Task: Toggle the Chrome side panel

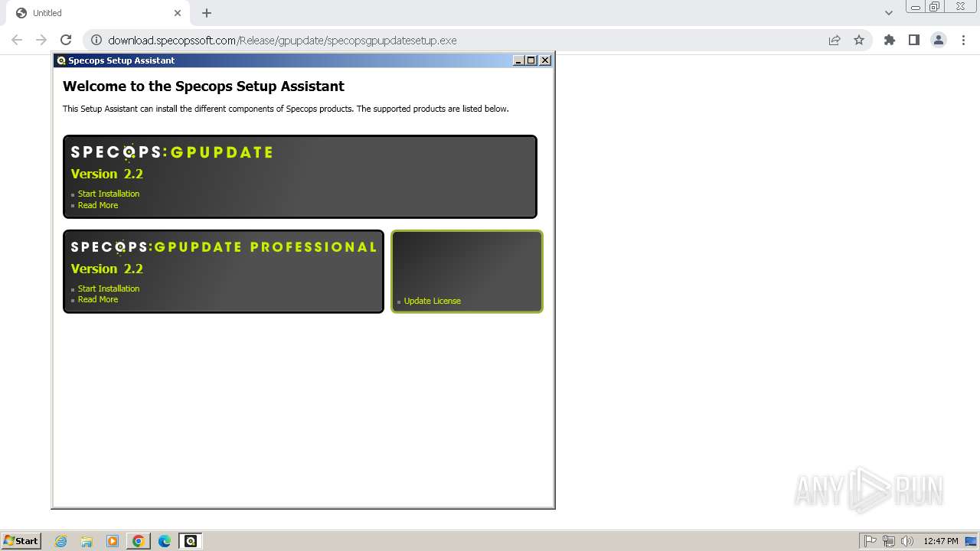Action: click(914, 40)
